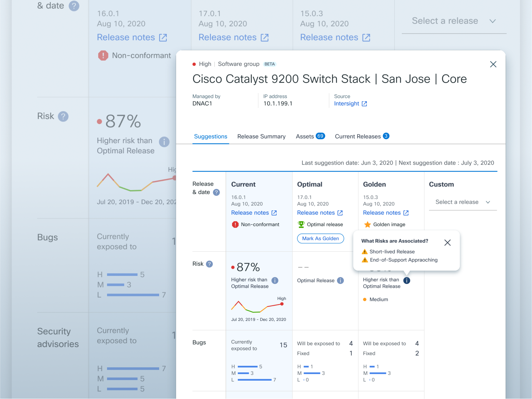
Task: Click the Non-conformant warning icon under Current release
Action: pyautogui.click(x=235, y=224)
